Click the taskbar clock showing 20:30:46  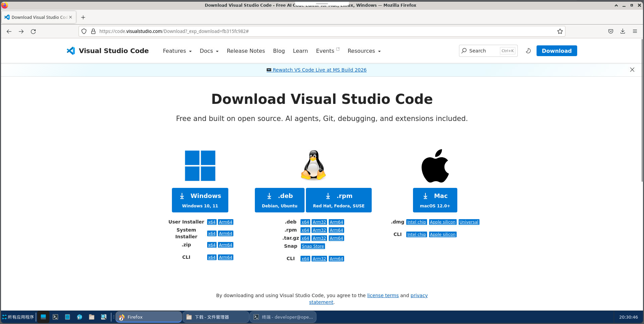[628, 317]
